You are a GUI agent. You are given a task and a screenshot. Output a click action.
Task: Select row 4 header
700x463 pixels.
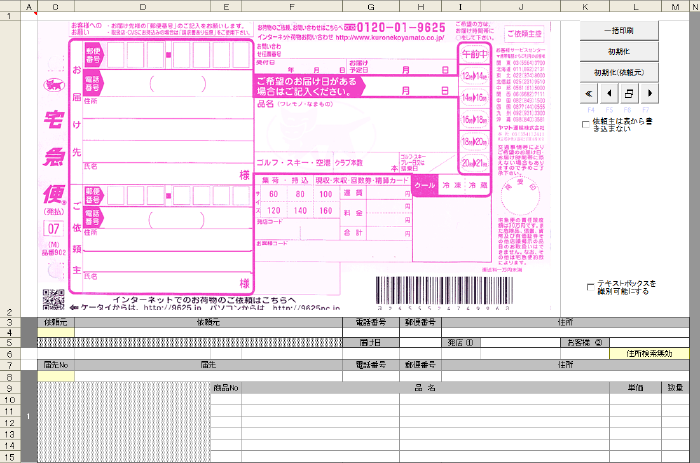pyautogui.click(x=10, y=333)
